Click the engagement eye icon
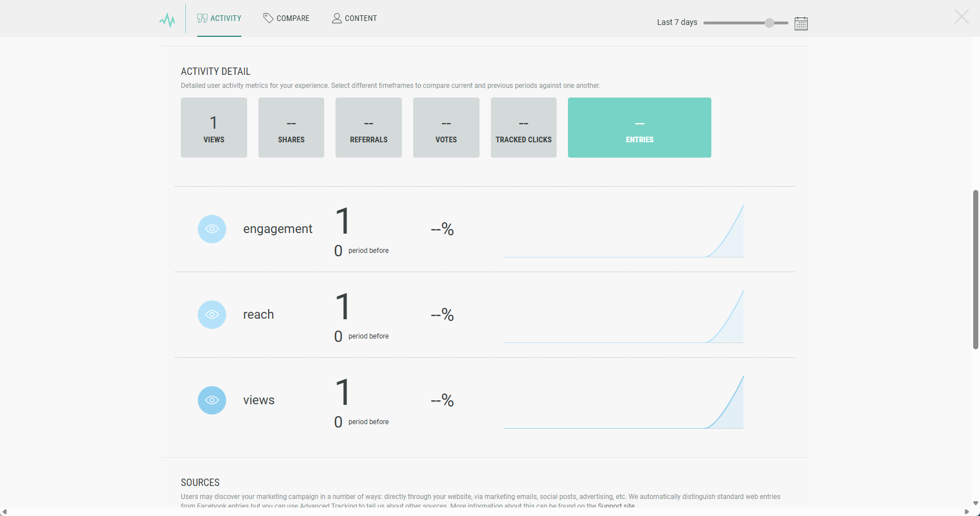Image resolution: width=980 pixels, height=516 pixels. (212, 229)
